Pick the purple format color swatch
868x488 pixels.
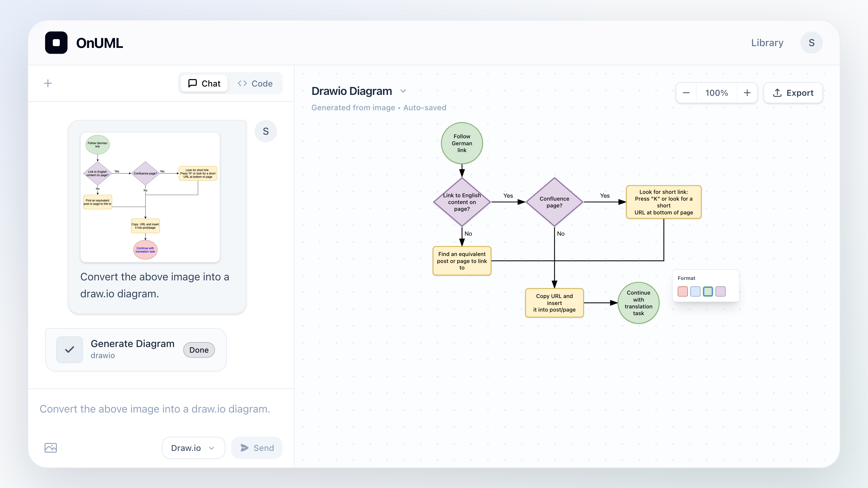(x=720, y=291)
